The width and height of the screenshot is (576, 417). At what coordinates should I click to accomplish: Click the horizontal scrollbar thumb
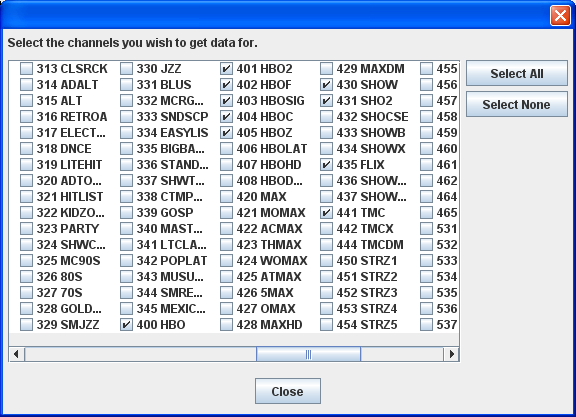pyautogui.click(x=308, y=354)
